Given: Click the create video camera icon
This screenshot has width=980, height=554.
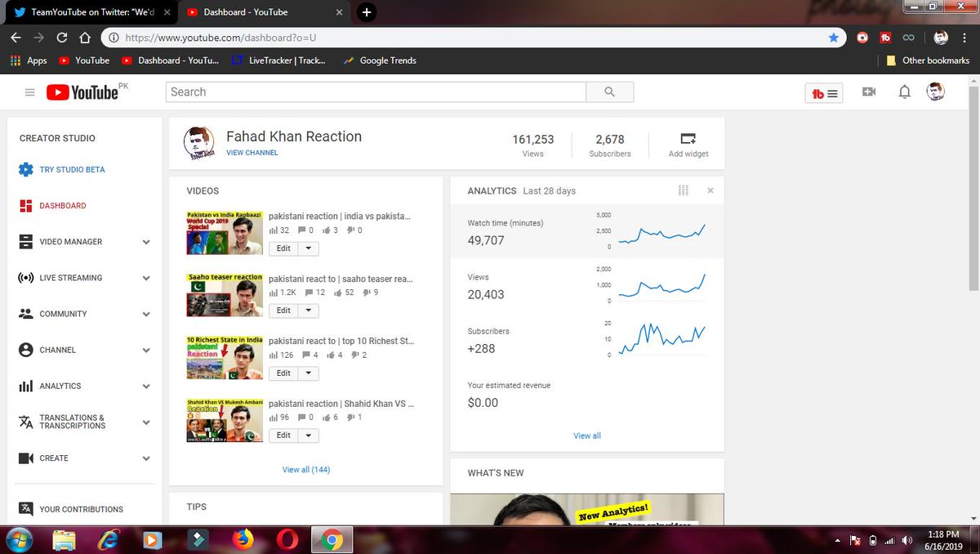Looking at the screenshot, I should pyautogui.click(x=869, y=92).
